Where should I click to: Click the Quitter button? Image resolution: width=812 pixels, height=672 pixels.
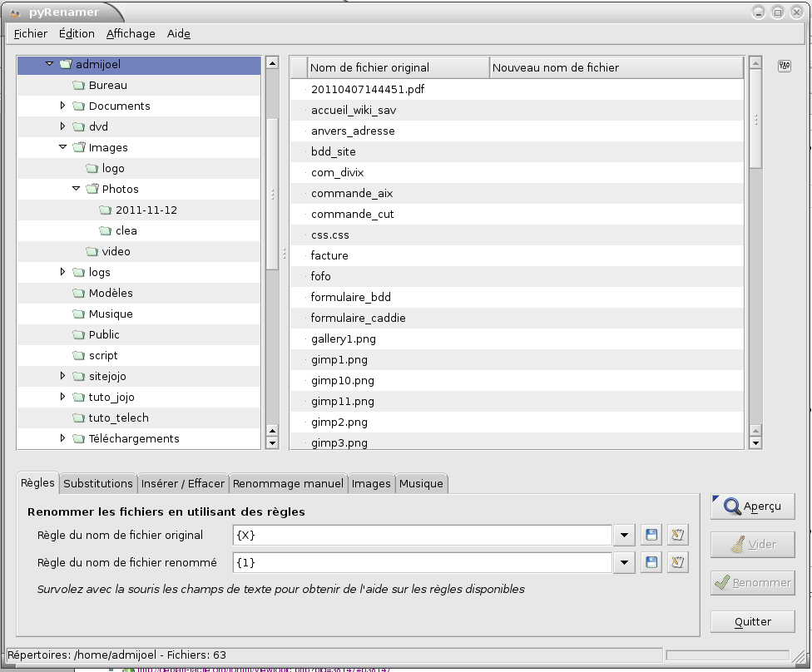point(753,621)
